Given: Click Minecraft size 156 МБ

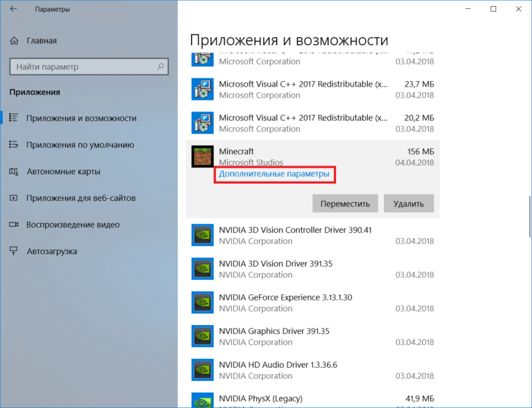Looking at the screenshot, I should point(420,151).
